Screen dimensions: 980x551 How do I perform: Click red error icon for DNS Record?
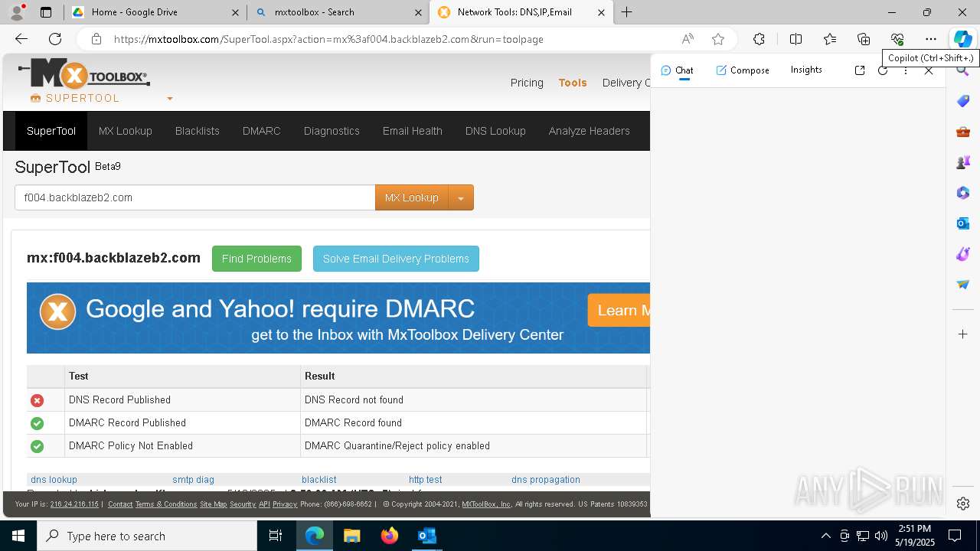coord(37,400)
